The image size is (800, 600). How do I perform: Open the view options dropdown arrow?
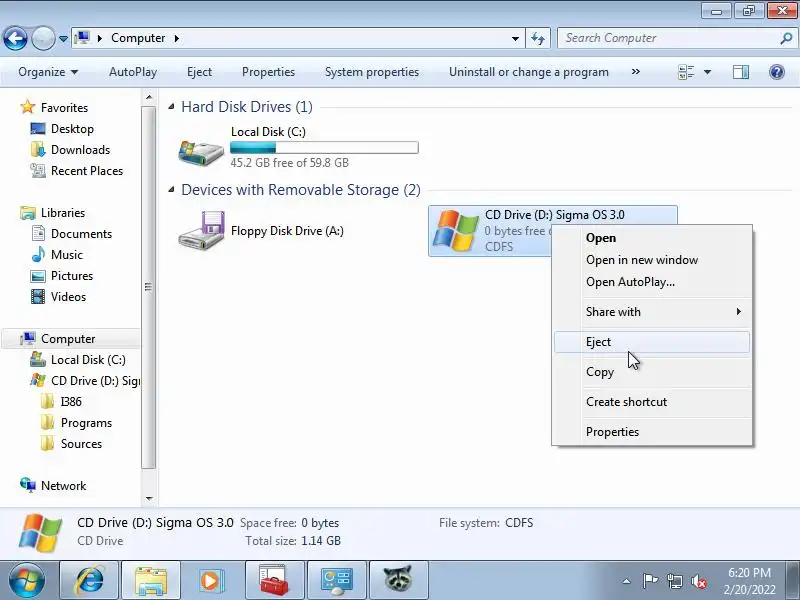[708, 72]
